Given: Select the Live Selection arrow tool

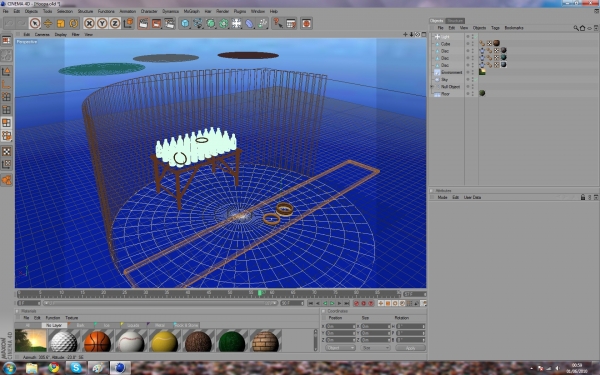Looking at the screenshot, I should pyautogui.click(x=35, y=23).
